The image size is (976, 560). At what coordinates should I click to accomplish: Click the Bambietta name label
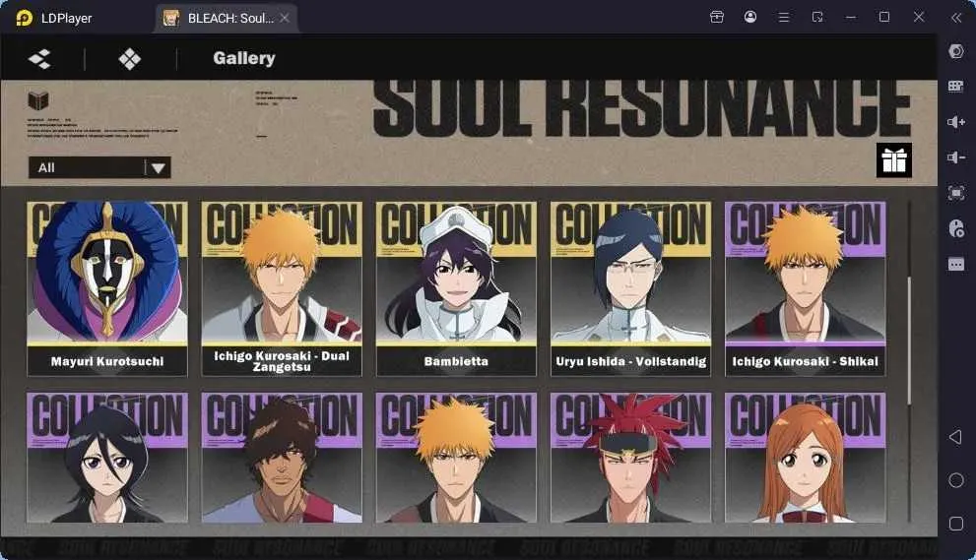(x=456, y=361)
